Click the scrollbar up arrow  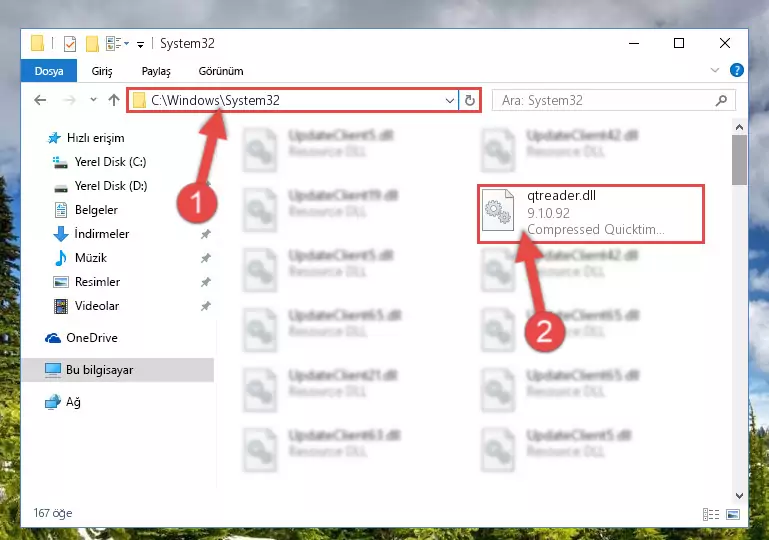pos(739,127)
